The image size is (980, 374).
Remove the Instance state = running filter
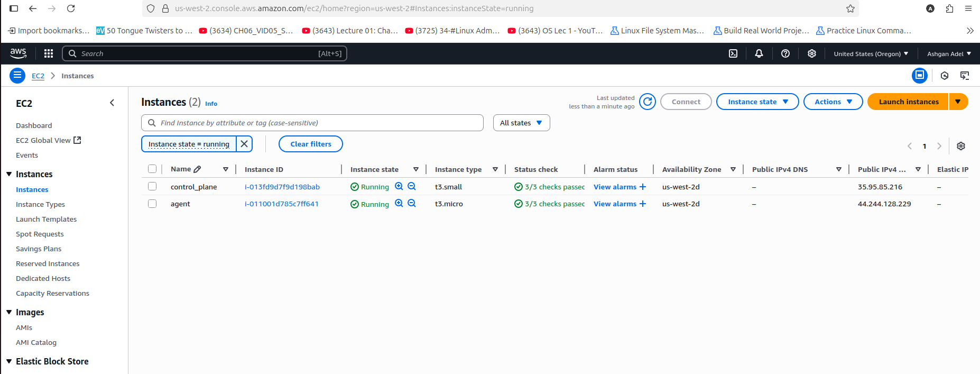[x=244, y=144]
